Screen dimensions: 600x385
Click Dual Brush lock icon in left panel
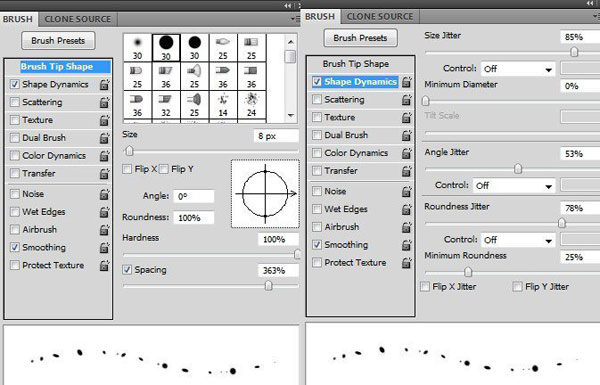[x=104, y=138]
